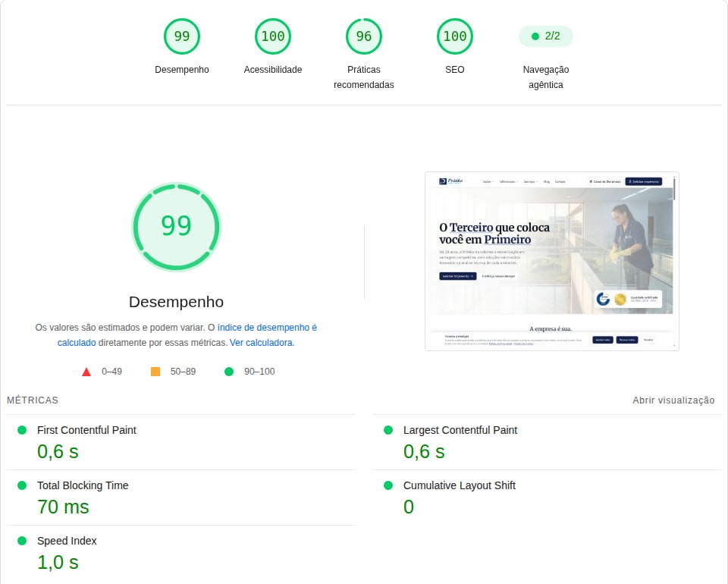Click the Navegação agêntica label

click(545, 77)
